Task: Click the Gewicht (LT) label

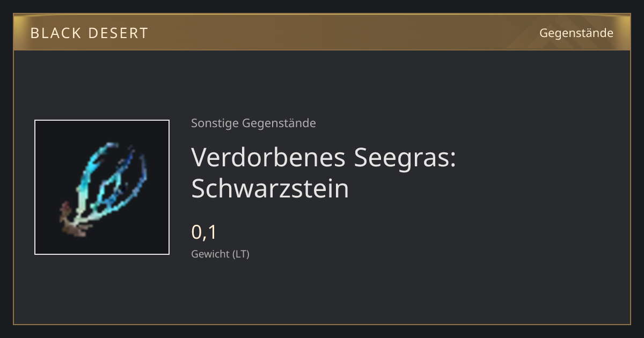Action: click(220, 254)
